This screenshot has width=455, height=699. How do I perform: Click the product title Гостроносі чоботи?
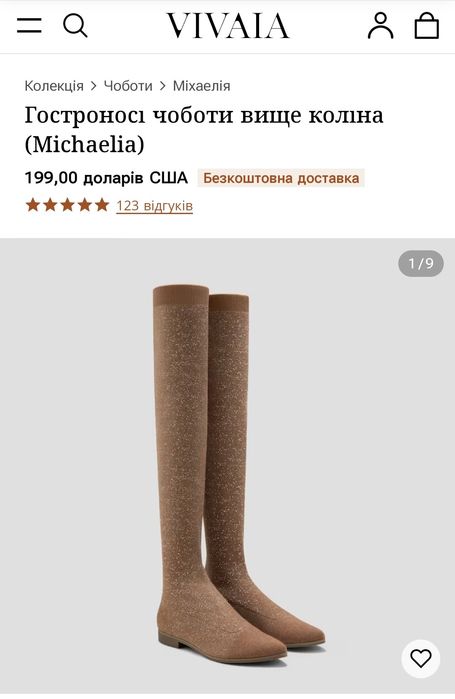[x=204, y=129]
